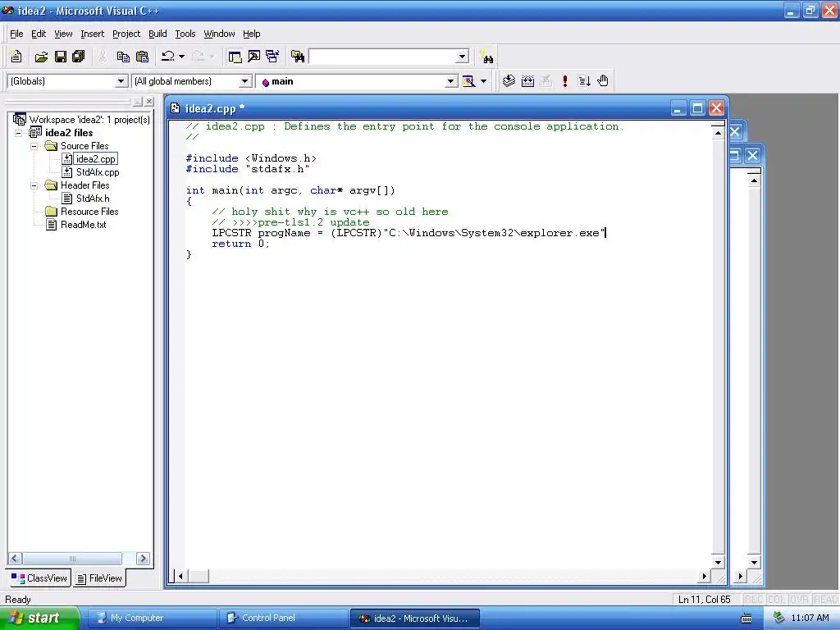Screen dimensions: 840x630
Task: Click the network tray icon beside the clock
Action: 779,619
